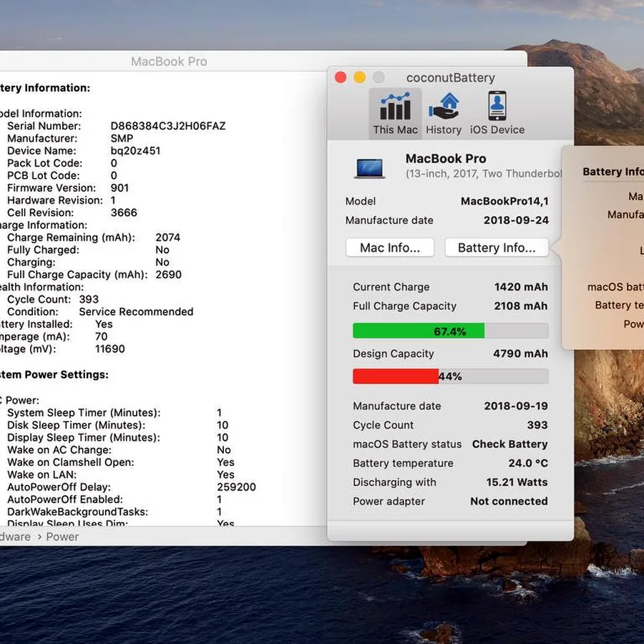Click the Battery Info popover heading
This screenshot has height=644, width=644.
click(x=613, y=172)
